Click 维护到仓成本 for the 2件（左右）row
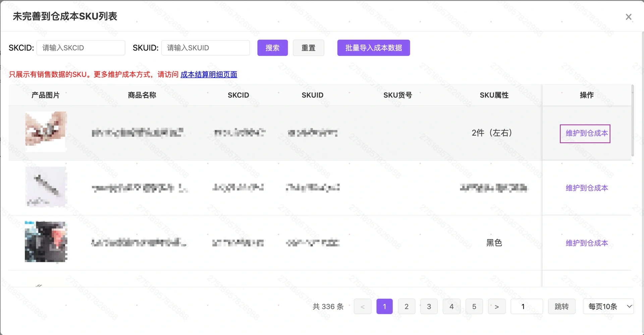Screen dimensions: 644x335 click(x=586, y=133)
